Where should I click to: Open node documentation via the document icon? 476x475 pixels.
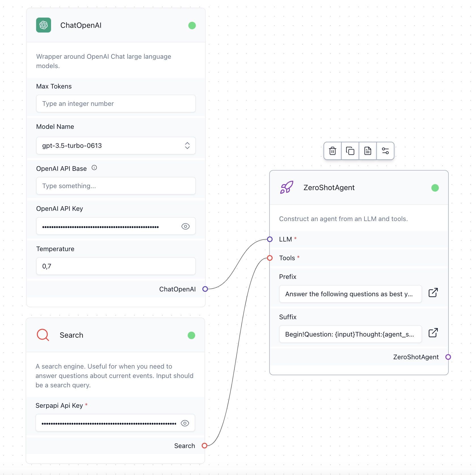[x=368, y=151]
